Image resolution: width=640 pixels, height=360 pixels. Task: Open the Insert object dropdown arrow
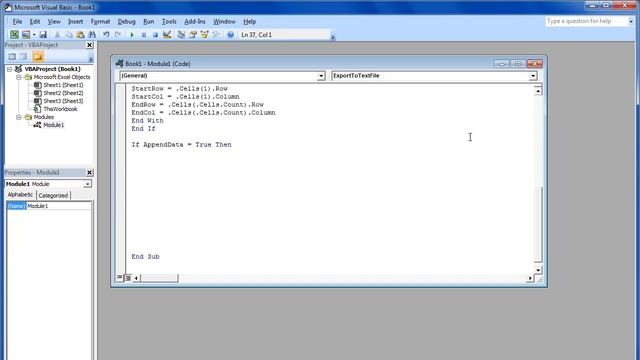(x=34, y=35)
